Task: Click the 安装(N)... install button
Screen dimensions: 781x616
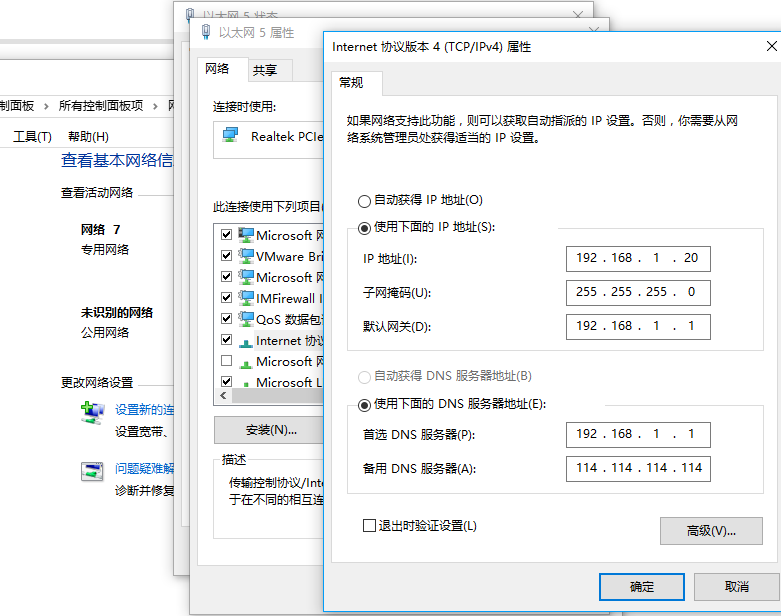Action: coord(271,430)
